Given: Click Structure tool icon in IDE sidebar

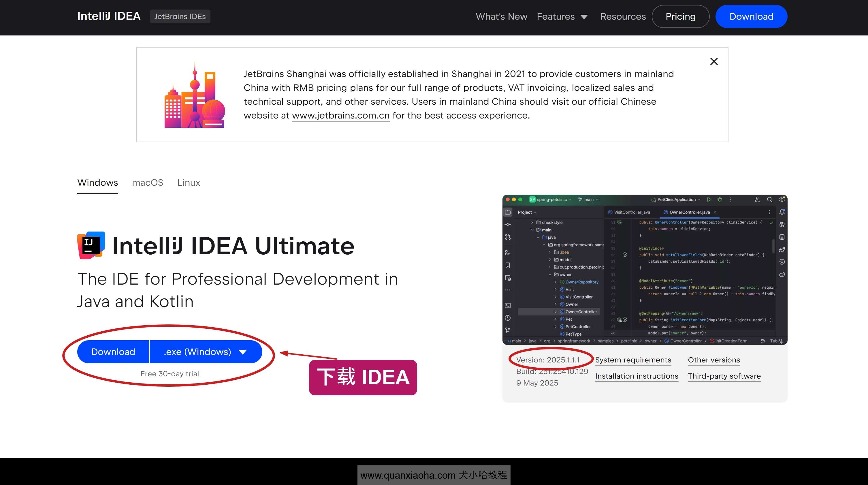Looking at the screenshot, I should click(508, 253).
